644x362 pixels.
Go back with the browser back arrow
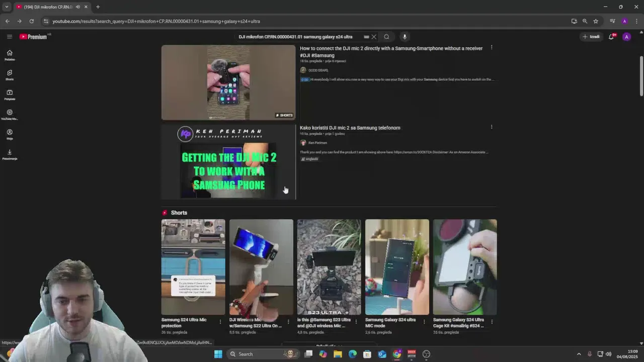(x=7, y=21)
